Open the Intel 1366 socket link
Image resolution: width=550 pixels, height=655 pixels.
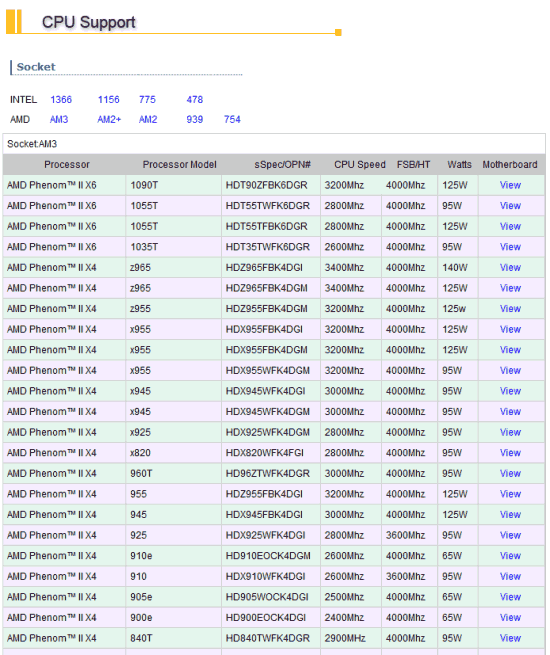(61, 100)
